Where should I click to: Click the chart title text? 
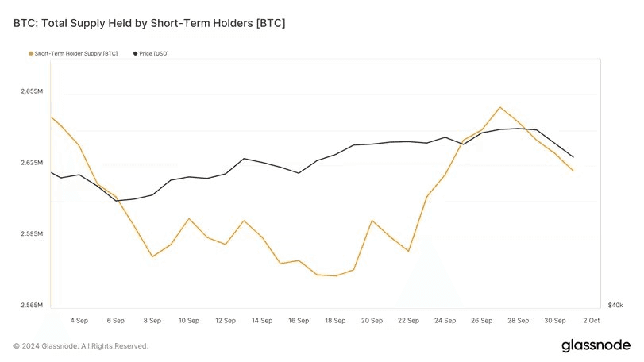click(149, 23)
